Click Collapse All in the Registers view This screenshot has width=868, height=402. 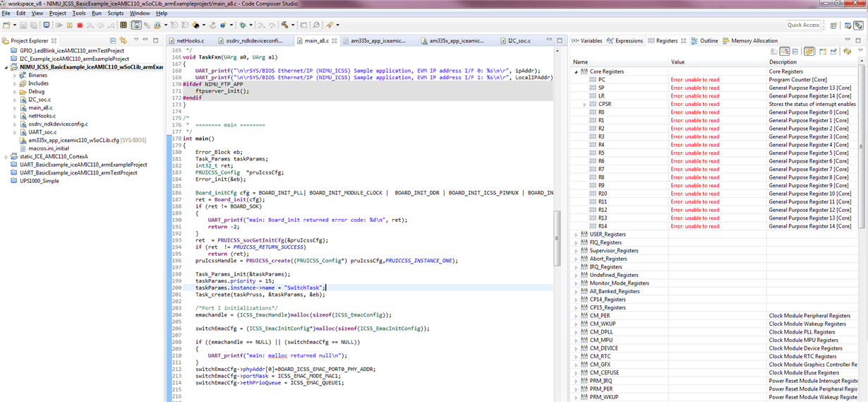[x=795, y=52]
